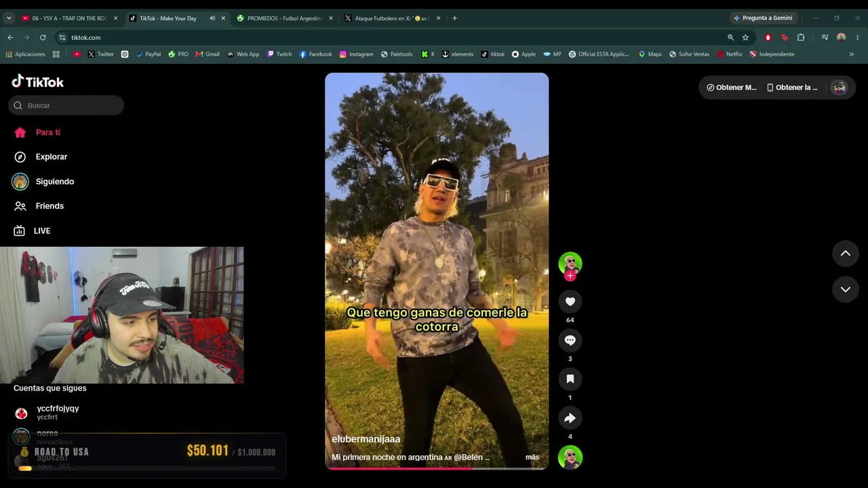Bookmark this page with the star icon
This screenshot has width=868, height=488.
[745, 37]
